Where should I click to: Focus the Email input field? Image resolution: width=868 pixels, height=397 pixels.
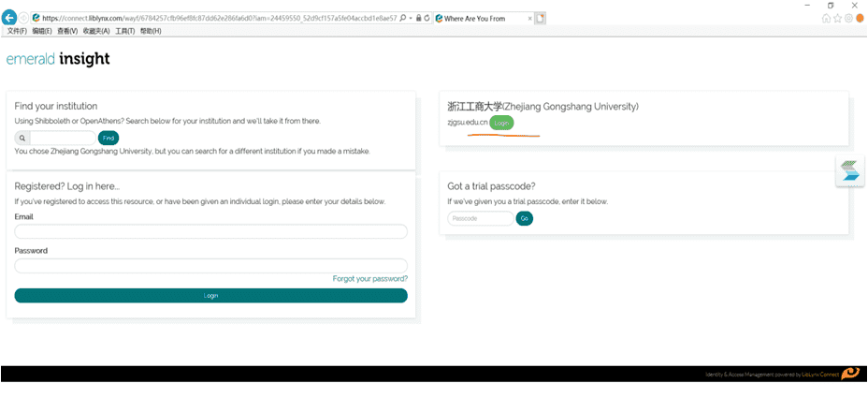210,231
